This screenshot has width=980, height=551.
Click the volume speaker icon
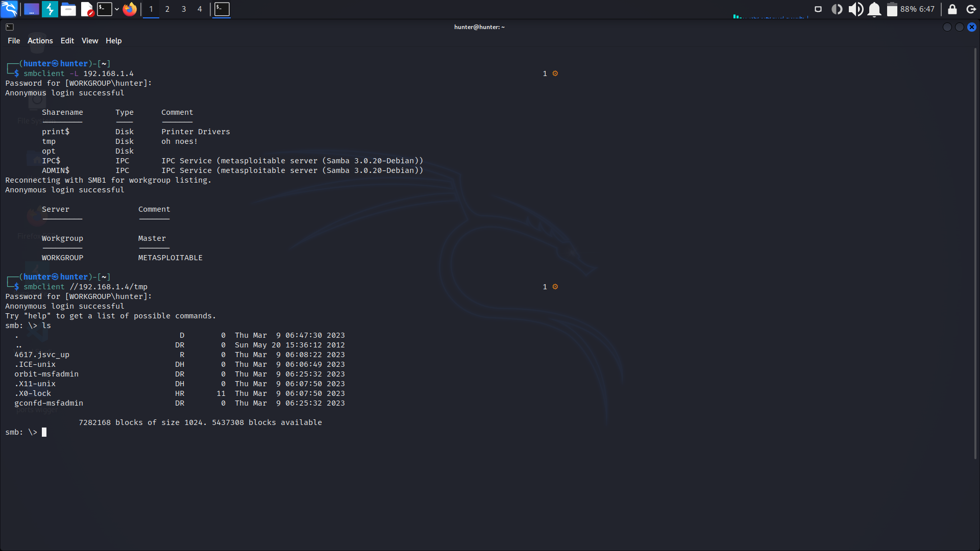point(855,9)
